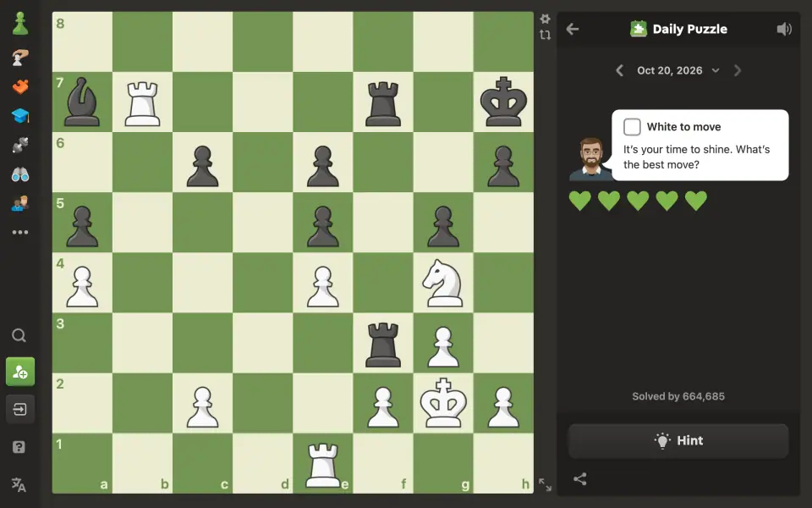Open the help question mark icon
The height and width of the screenshot is (508, 812).
[x=19, y=447]
